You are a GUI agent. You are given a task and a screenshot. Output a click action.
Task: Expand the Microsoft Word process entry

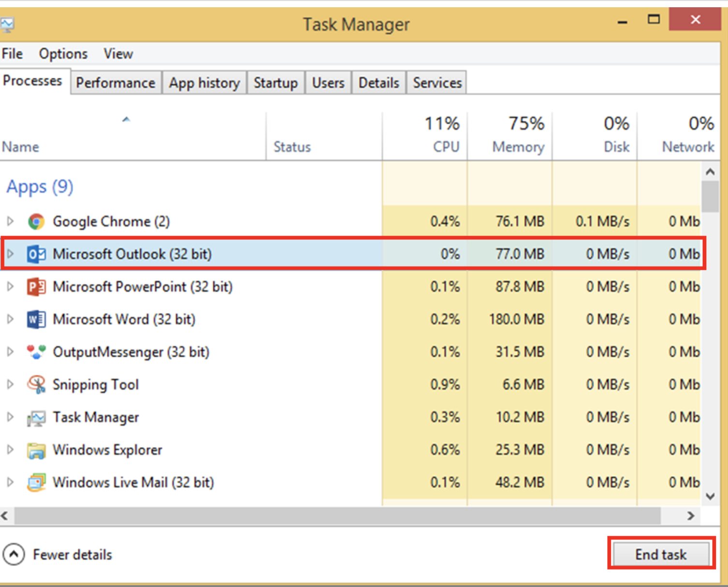pyautogui.click(x=10, y=319)
